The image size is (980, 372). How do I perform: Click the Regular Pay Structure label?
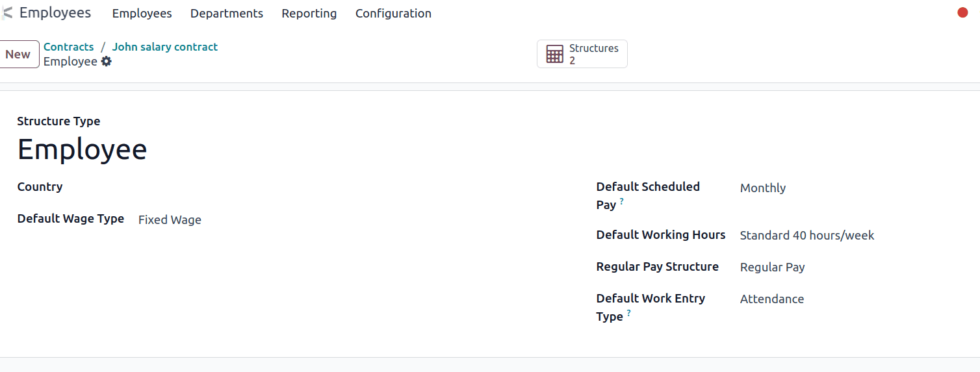tap(658, 267)
